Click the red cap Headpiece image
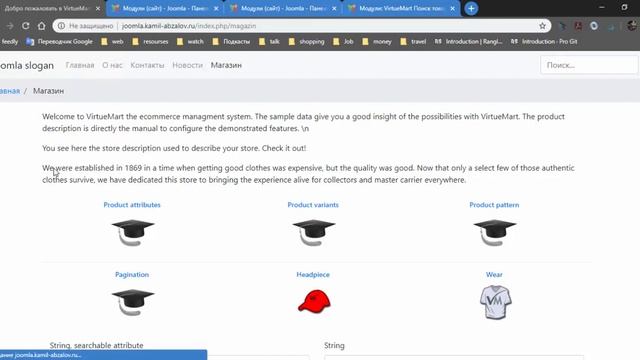Screen dimensions: 640x360 [x=314, y=301]
